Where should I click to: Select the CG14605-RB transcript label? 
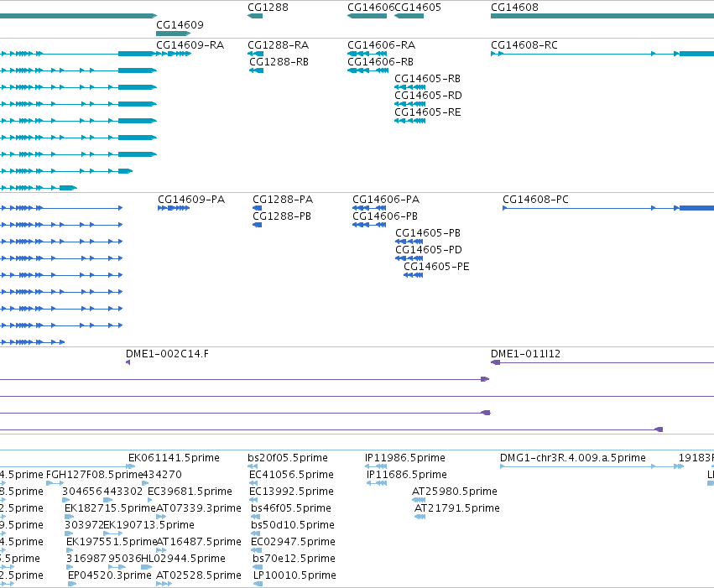(x=428, y=79)
